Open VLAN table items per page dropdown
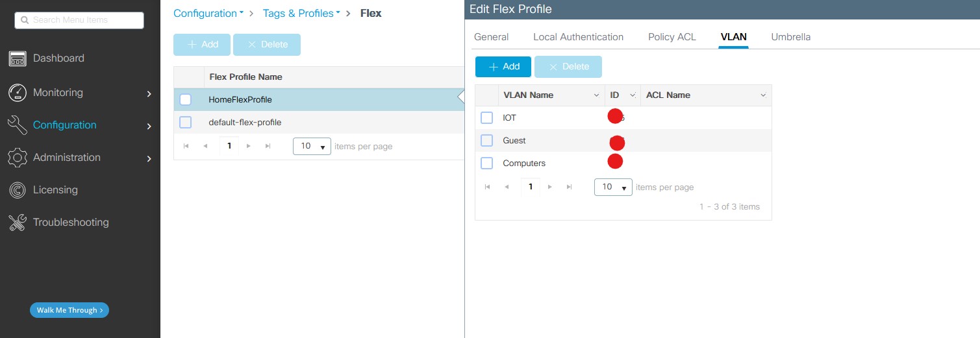This screenshot has width=980, height=338. 612,187
